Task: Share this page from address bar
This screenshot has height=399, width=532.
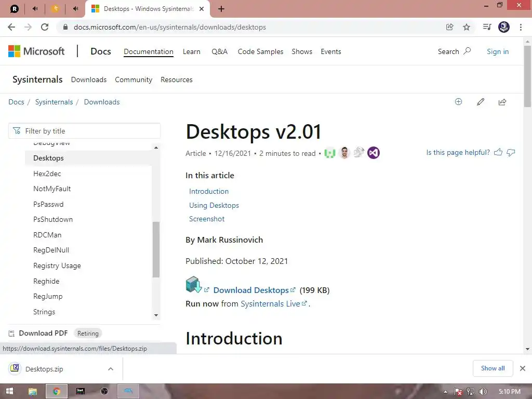Action: (449, 27)
